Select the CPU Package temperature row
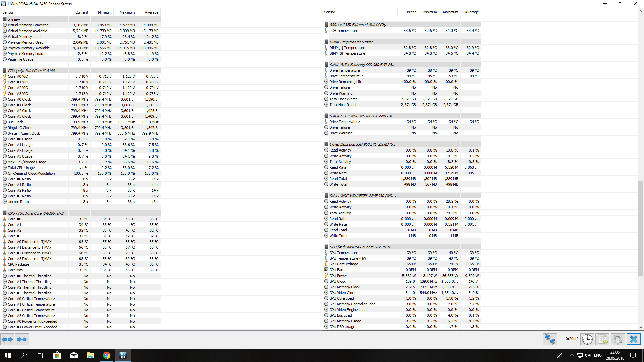This screenshot has height=362, width=644. coord(18,264)
